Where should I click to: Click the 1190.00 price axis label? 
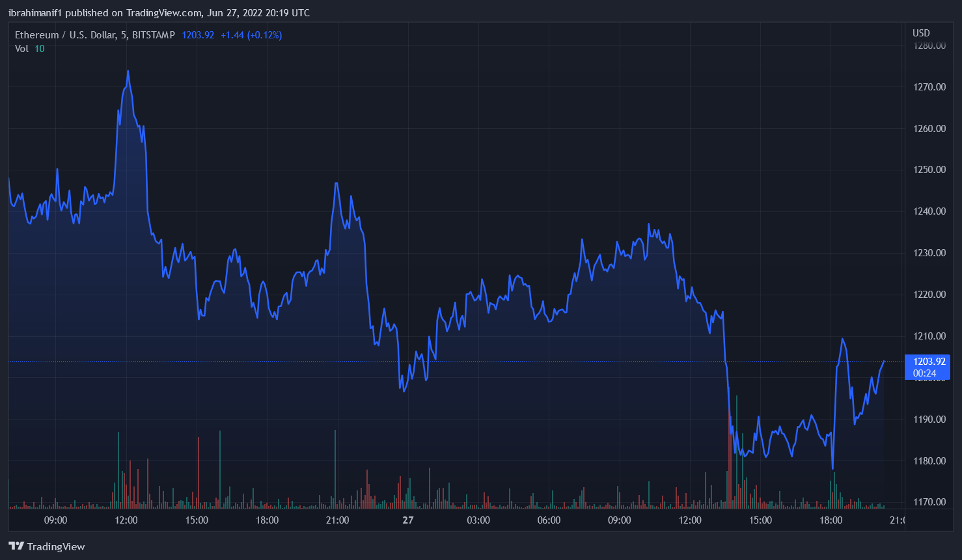929,420
